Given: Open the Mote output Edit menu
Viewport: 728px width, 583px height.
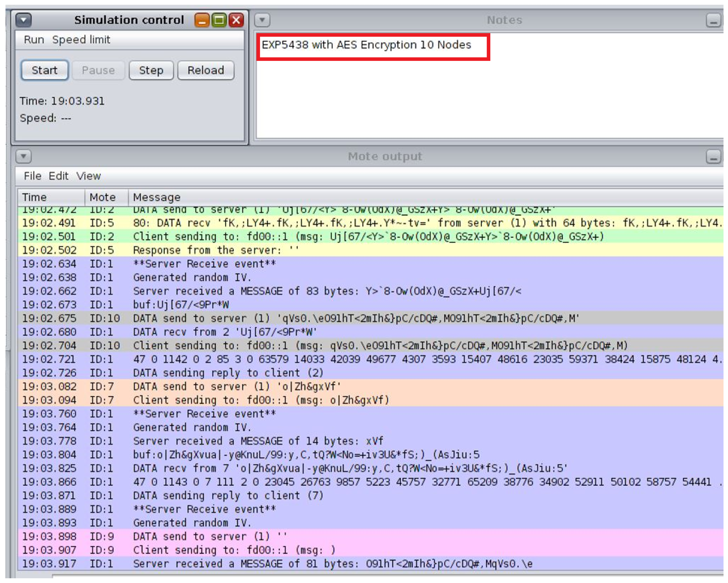Looking at the screenshot, I should 58,176.
